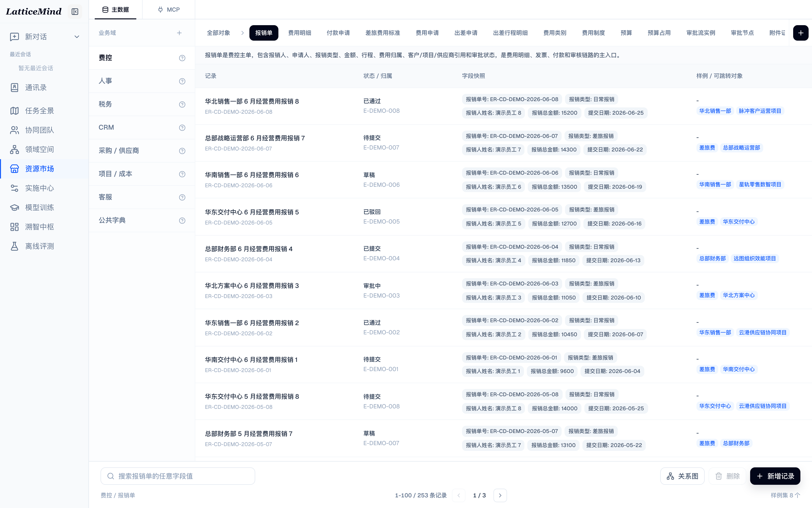Switch to the MCP tab
812x508 pixels.
(169, 10)
